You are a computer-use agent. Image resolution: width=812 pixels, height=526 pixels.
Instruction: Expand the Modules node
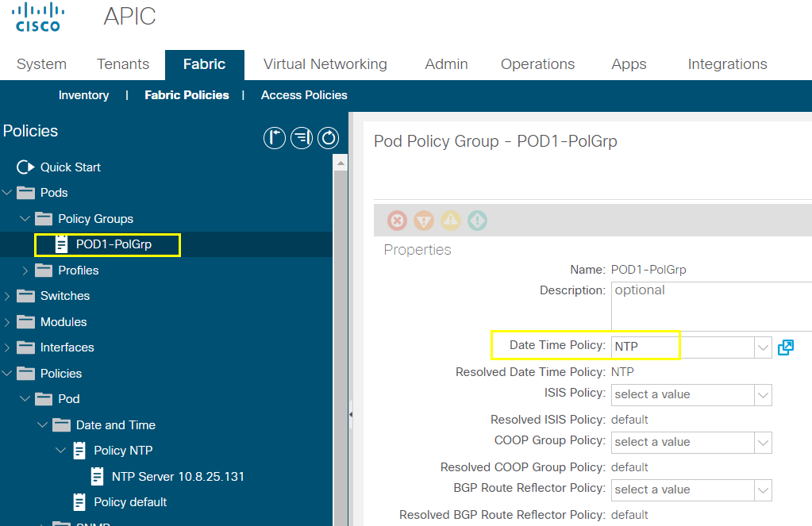pos(6,322)
